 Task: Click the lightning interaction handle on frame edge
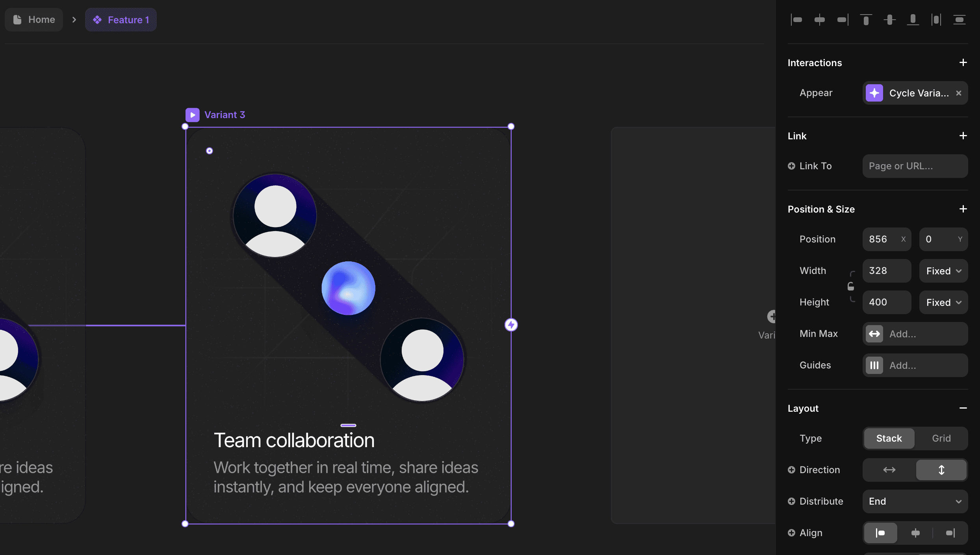pos(511,325)
